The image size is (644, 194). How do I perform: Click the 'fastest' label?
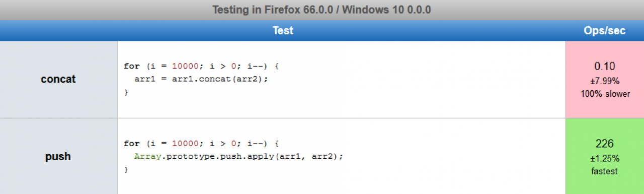(x=605, y=171)
